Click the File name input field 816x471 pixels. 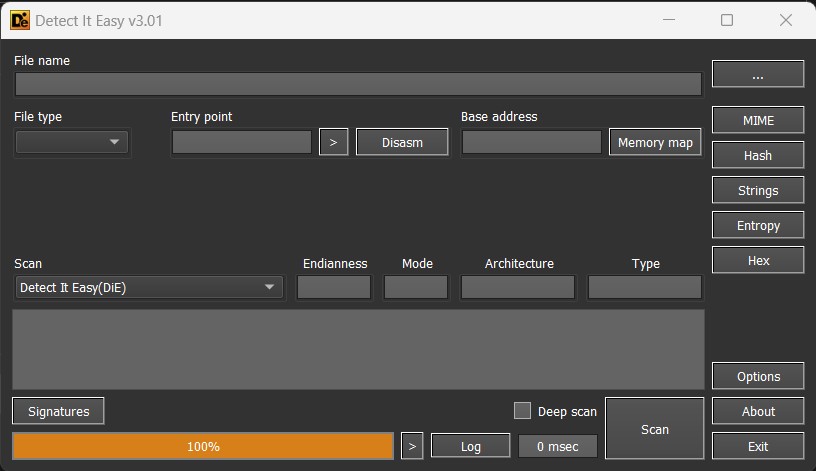[357, 84]
